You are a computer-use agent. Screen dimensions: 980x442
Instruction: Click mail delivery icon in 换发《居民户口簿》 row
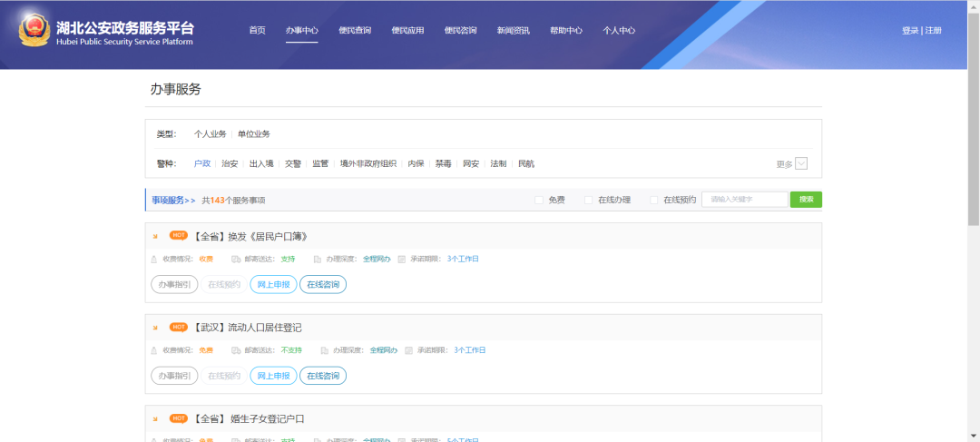click(x=236, y=259)
